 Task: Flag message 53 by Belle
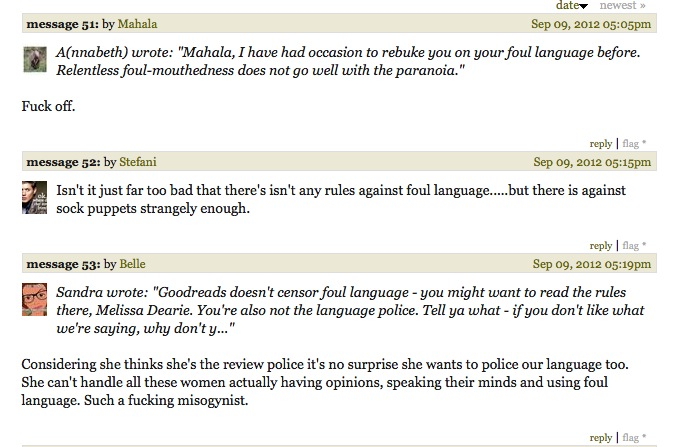pyautogui.click(x=632, y=437)
